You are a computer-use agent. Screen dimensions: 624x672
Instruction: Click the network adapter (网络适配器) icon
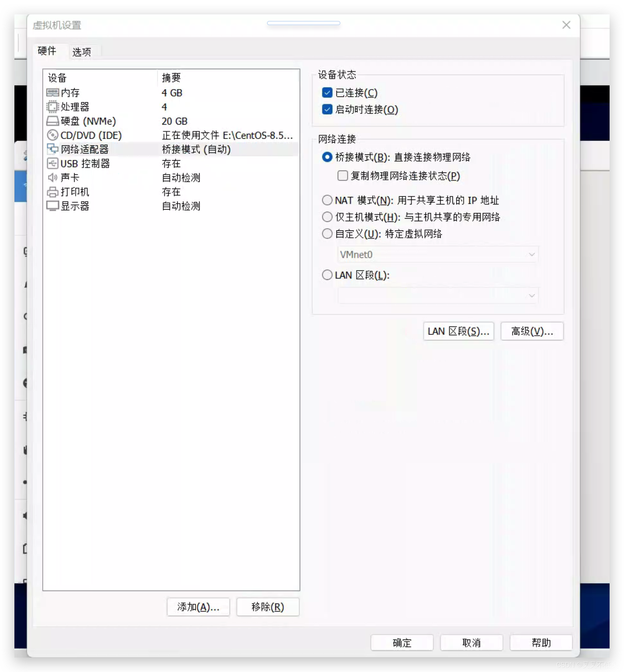pyautogui.click(x=53, y=149)
